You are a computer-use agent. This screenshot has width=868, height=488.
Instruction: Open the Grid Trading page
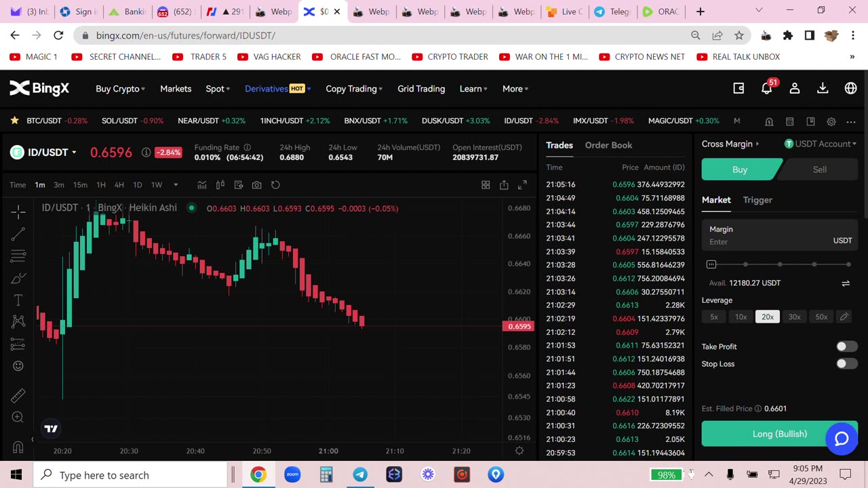pyautogui.click(x=421, y=89)
